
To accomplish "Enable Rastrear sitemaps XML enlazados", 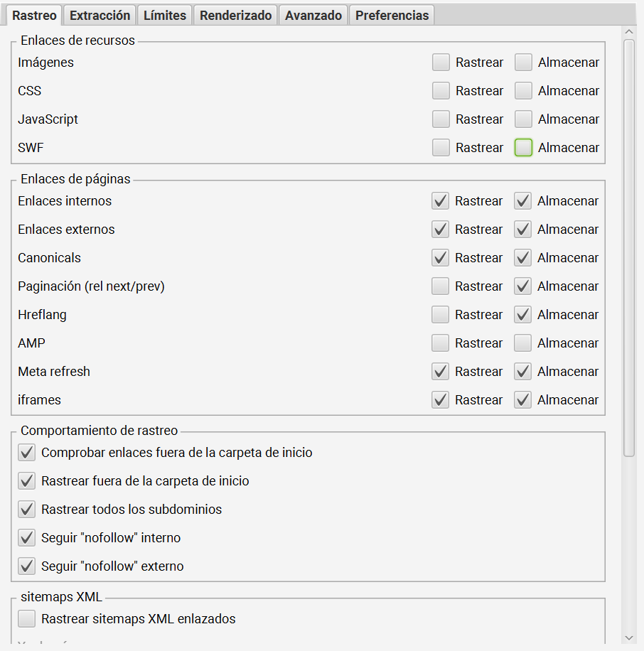I will [x=26, y=618].
